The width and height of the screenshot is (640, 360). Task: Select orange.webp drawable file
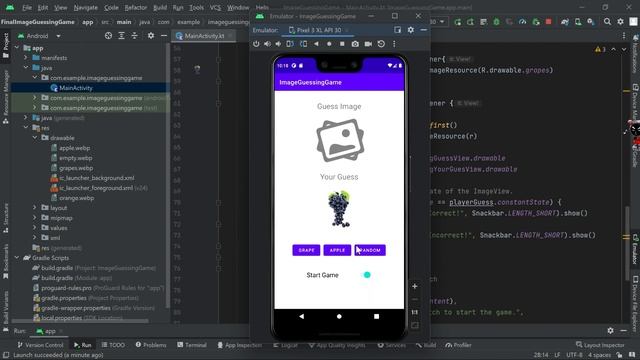click(x=76, y=198)
